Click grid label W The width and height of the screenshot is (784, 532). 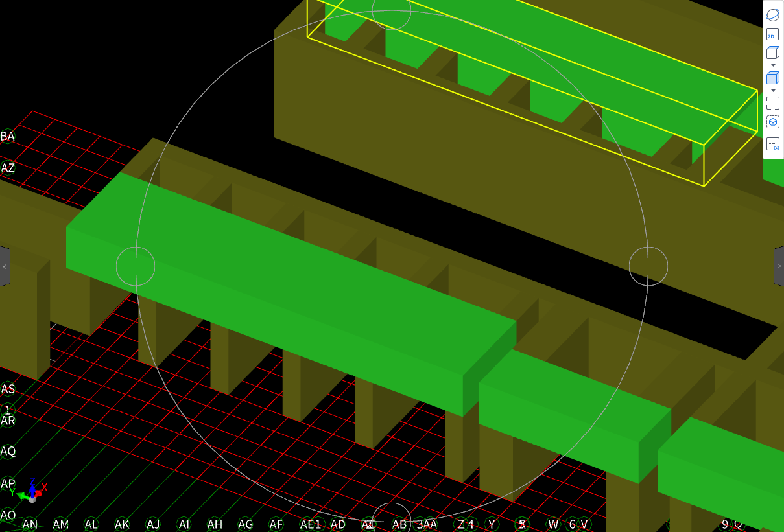(553, 524)
